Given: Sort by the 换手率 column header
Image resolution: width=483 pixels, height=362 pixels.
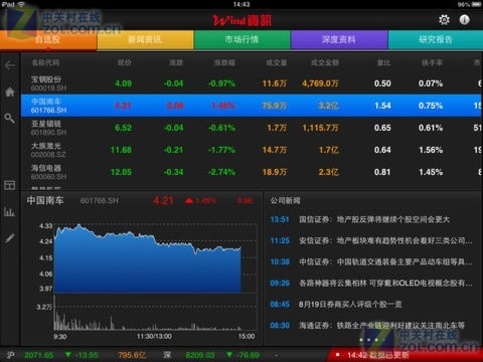Looking at the screenshot, I should 432,63.
